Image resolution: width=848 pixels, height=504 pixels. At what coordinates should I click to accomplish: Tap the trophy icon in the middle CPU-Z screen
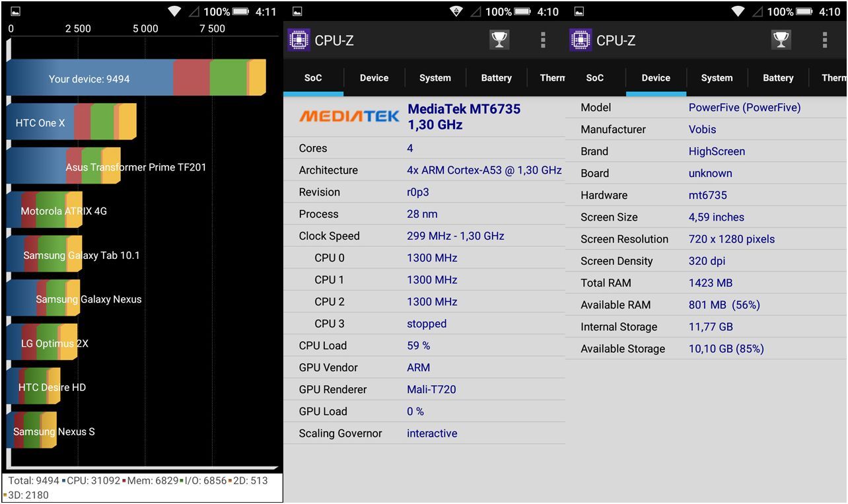(x=499, y=40)
